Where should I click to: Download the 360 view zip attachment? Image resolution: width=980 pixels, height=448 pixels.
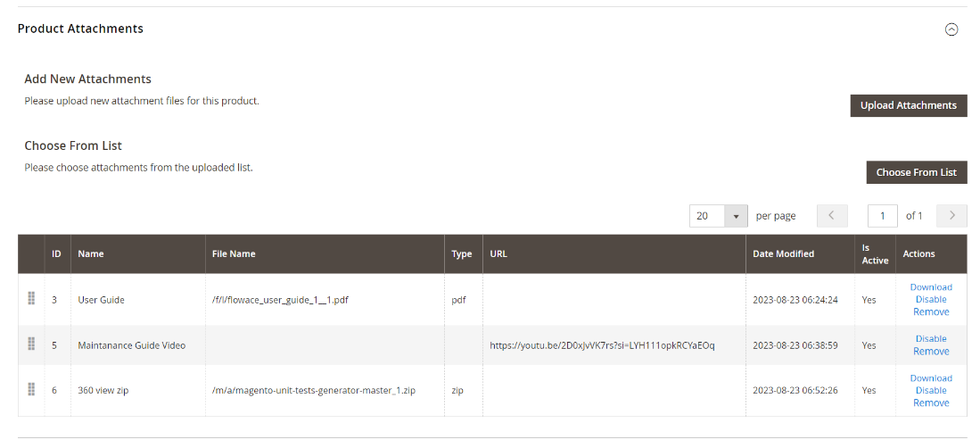click(x=931, y=378)
